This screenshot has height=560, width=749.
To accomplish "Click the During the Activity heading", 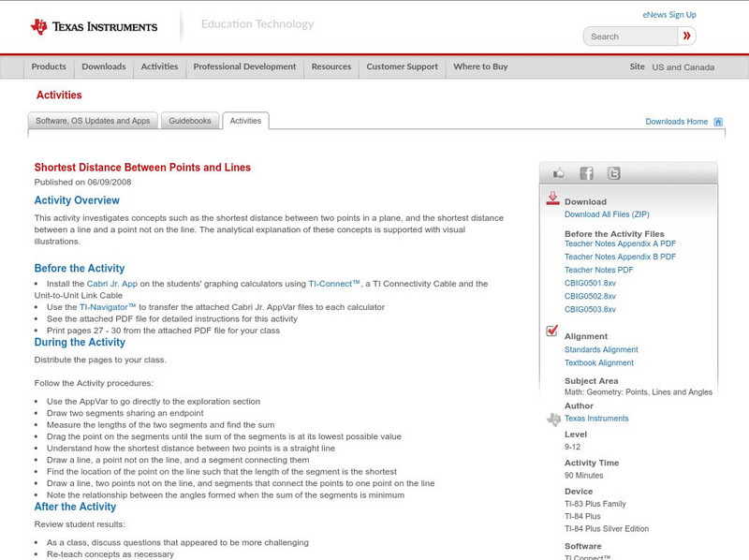I will [x=80, y=343].
